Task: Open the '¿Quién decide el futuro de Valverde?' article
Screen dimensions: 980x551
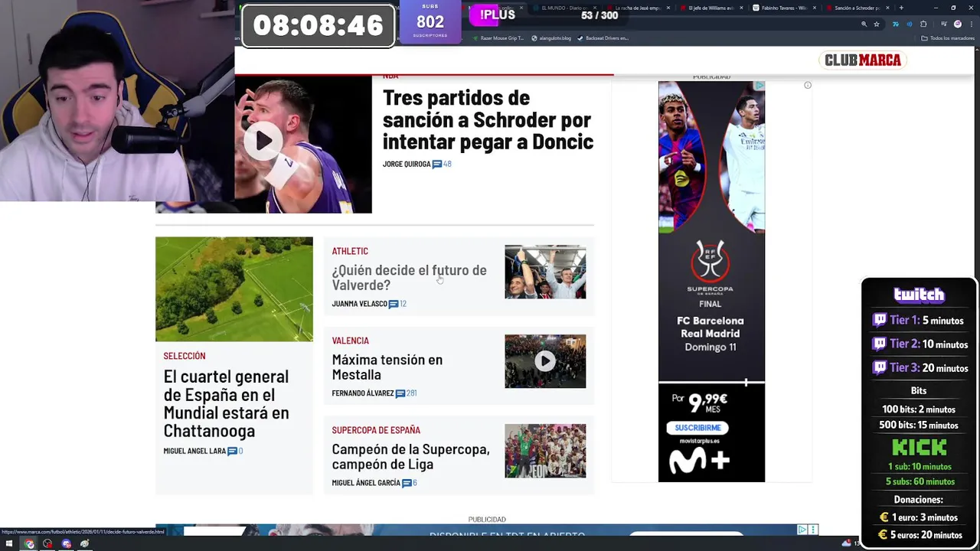Action: (409, 277)
